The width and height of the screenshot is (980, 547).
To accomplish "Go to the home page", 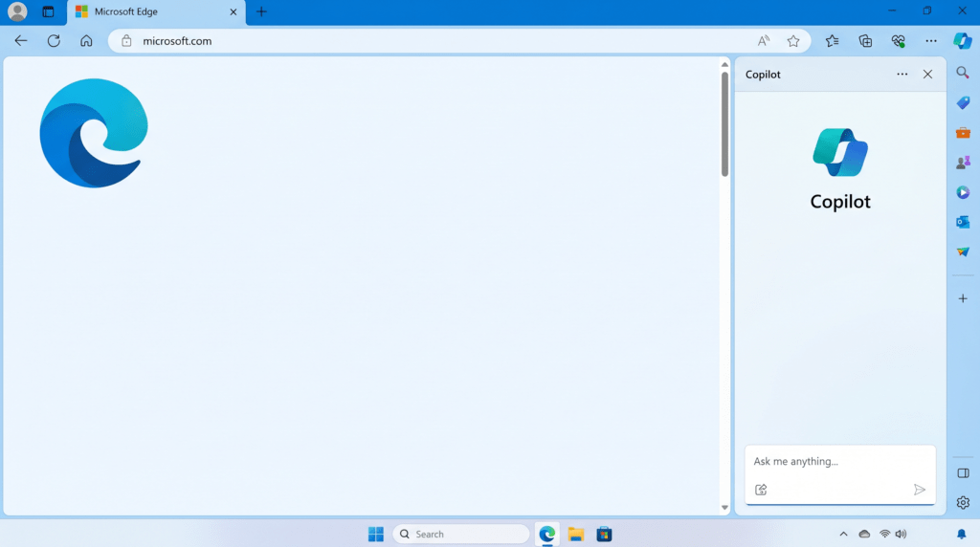I will pos(86,41).
